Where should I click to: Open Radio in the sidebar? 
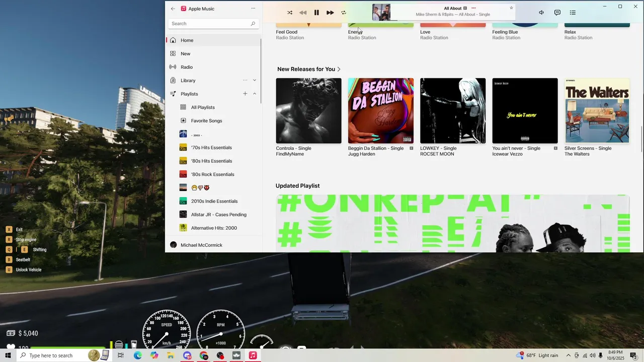click(213, 67)
